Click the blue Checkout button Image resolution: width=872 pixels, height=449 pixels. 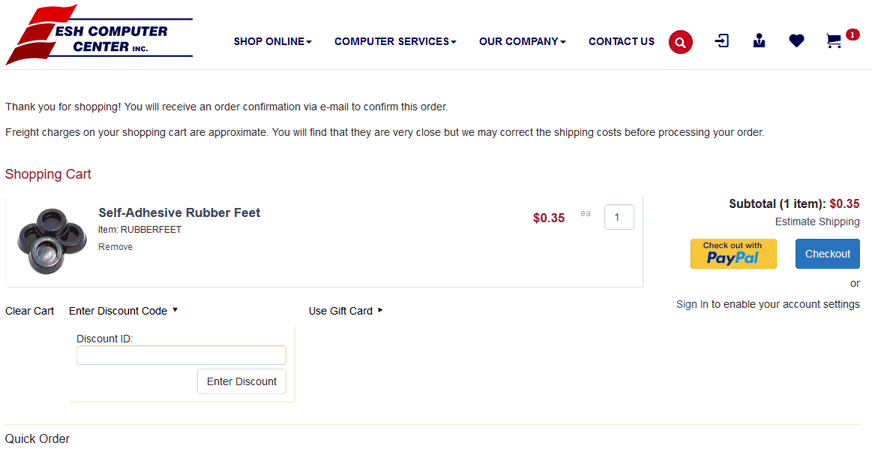click(x=827, y=254)
